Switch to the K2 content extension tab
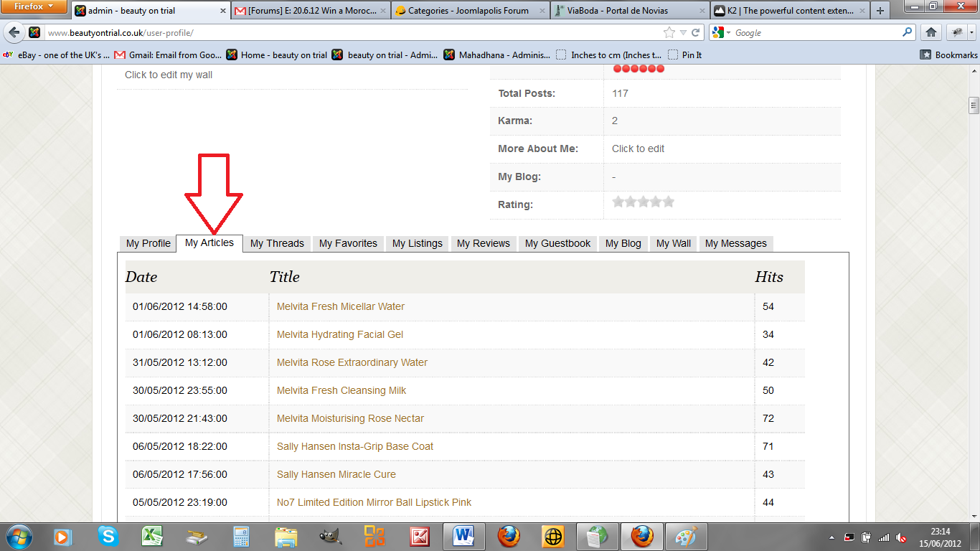The height and width of the screenshot is (551, 980). 789,11
